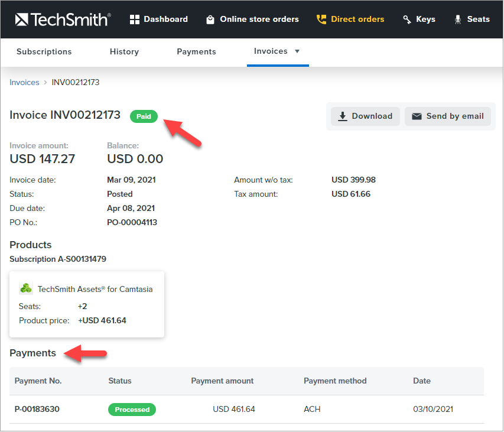Click the Posted status value

(x=119, y=194)
